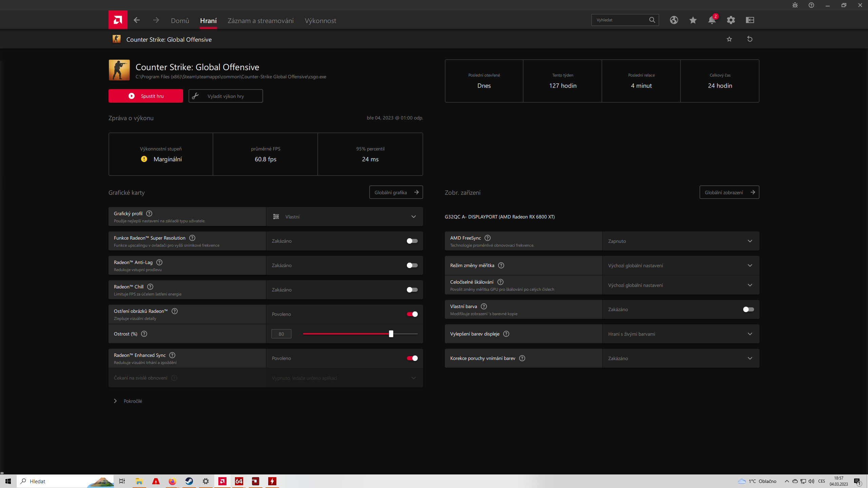868x488 pixels.
Task: Show help for Vylepšení barev displeje
Action: coord(506,334)
